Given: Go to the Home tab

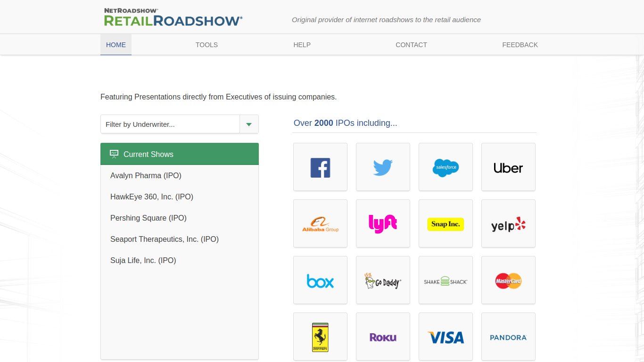Looking at the screenshot, I should click(x=116, y=45).
